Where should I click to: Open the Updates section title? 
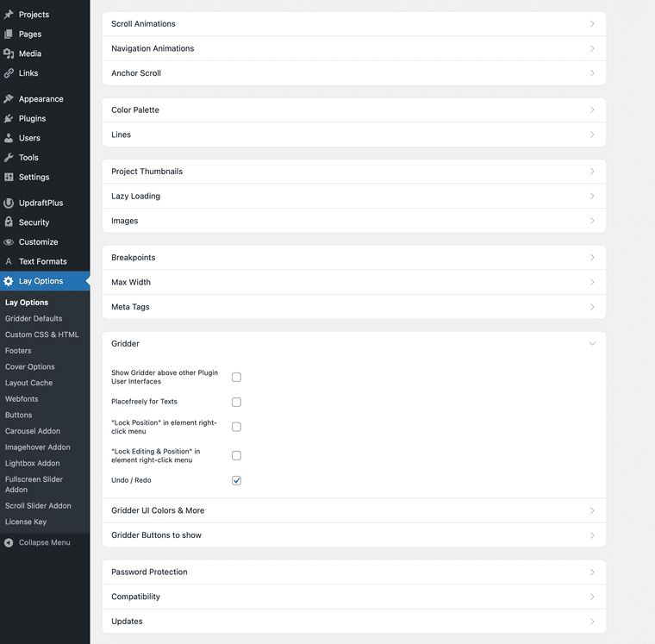tap(127, 622)
